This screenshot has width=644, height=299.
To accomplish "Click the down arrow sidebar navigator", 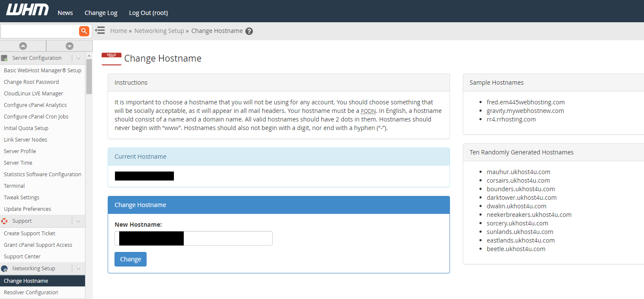I will click(69, 46).
